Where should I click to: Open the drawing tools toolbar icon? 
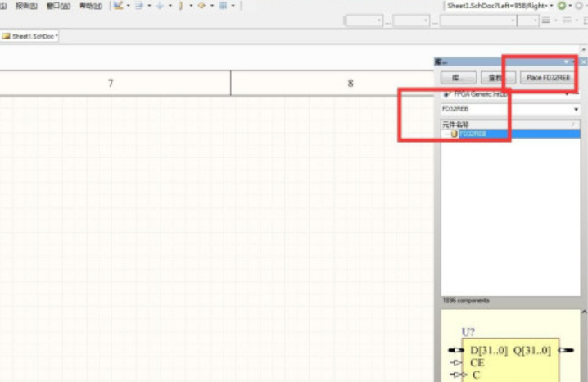coord(118,6)
